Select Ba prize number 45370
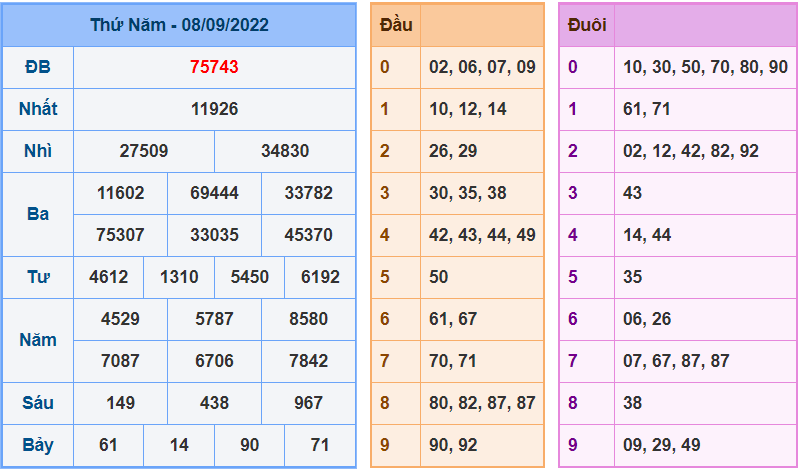The image size is (798, 469). click(x=308, y=235)
